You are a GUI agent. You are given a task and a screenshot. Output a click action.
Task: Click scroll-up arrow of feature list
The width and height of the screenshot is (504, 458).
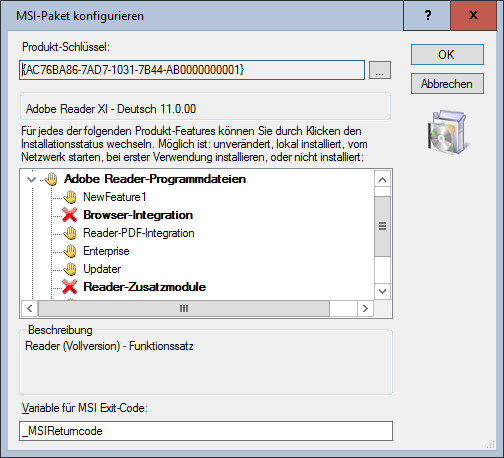[x=382, y=180]
